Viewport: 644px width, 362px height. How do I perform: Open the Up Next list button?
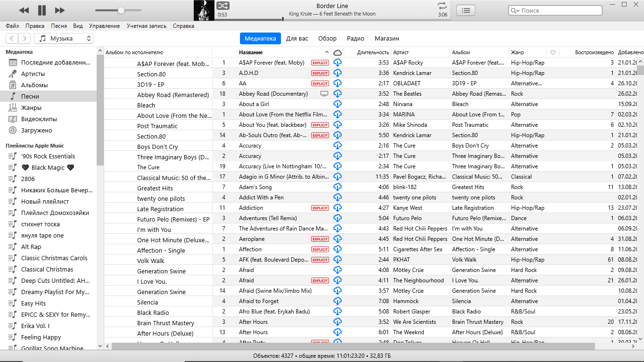[x=466, y=10]
